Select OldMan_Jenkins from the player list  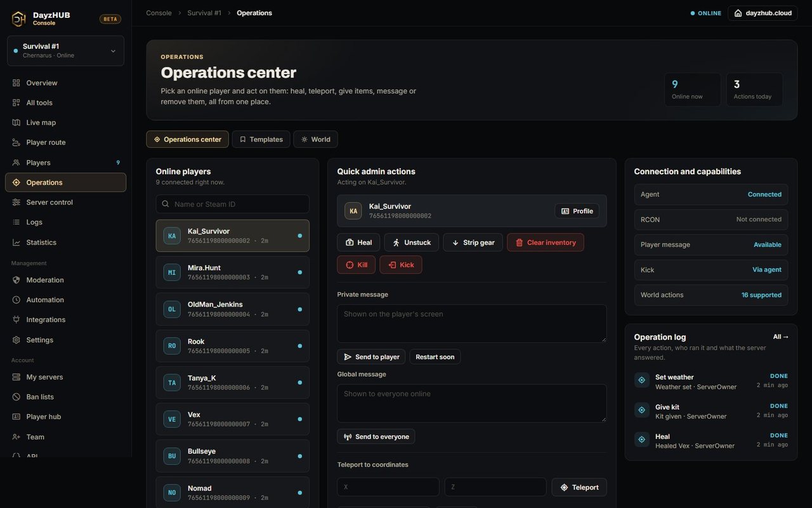(x=233, y=309)
